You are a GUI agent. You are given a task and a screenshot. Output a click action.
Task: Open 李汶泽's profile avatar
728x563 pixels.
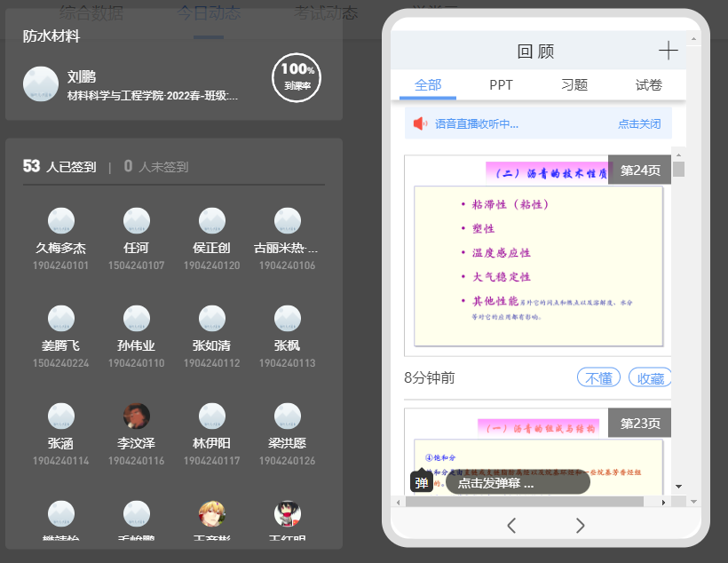[136, 416]
